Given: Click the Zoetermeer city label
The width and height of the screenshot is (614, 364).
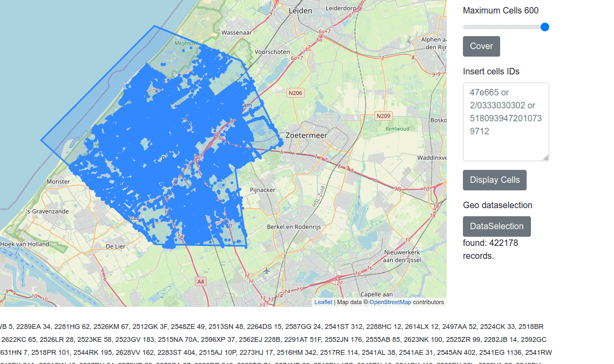Looking at the screenshot, I should pyautogui.click(x=306, y=135).
